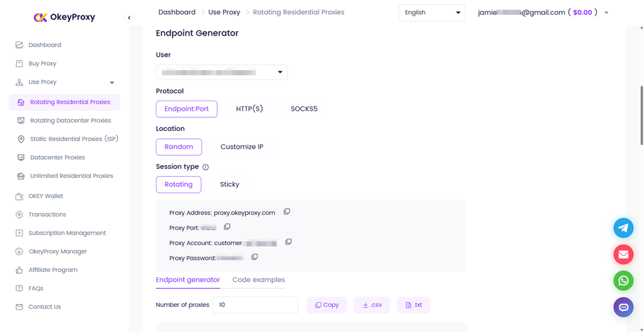Select Rotating Residential Proxies in the sidebar
This screenshot has width=644, height=332.
click(x=64, y=102)
